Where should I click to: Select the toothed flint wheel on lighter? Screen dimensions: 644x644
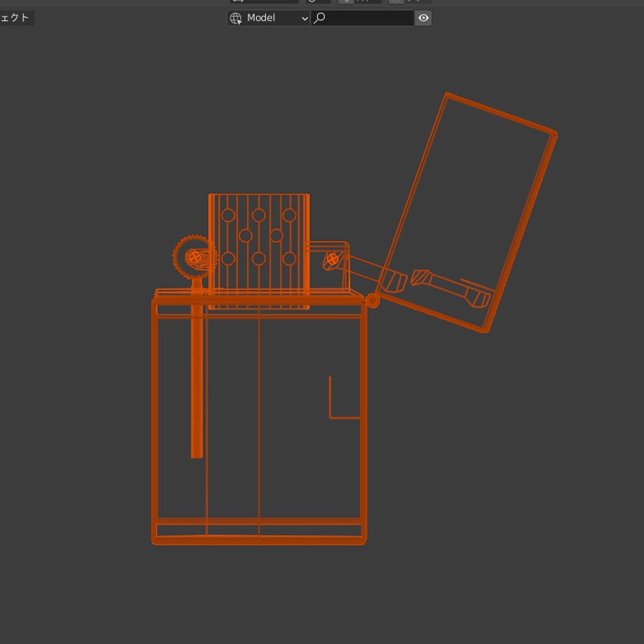pyautogui.click(x=194, y=258)
